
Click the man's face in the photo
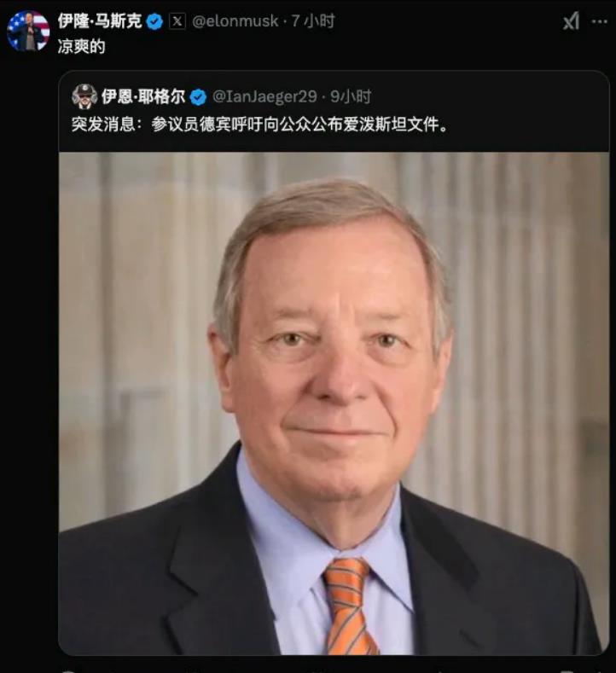coord(333,365)
